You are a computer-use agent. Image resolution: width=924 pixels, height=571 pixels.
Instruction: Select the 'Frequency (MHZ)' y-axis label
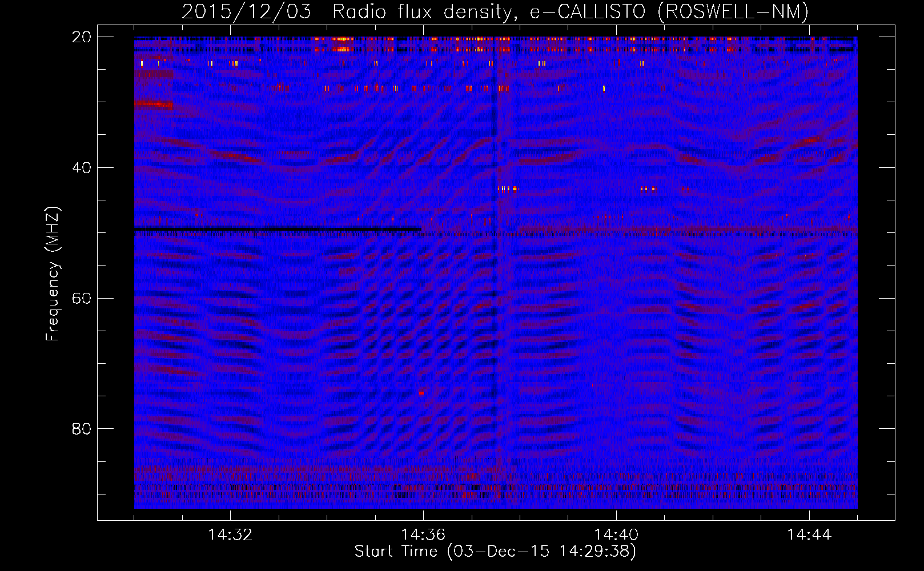coord(53,274)
